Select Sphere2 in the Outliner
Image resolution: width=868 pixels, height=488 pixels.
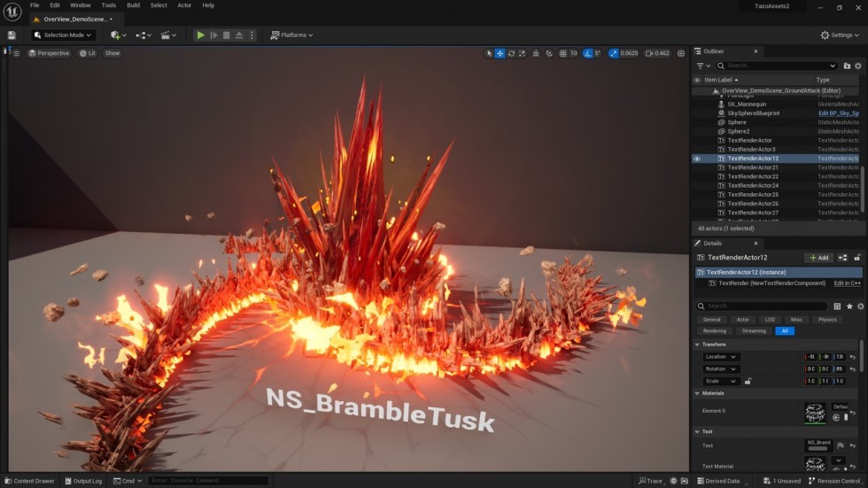(x=739, y=131)
